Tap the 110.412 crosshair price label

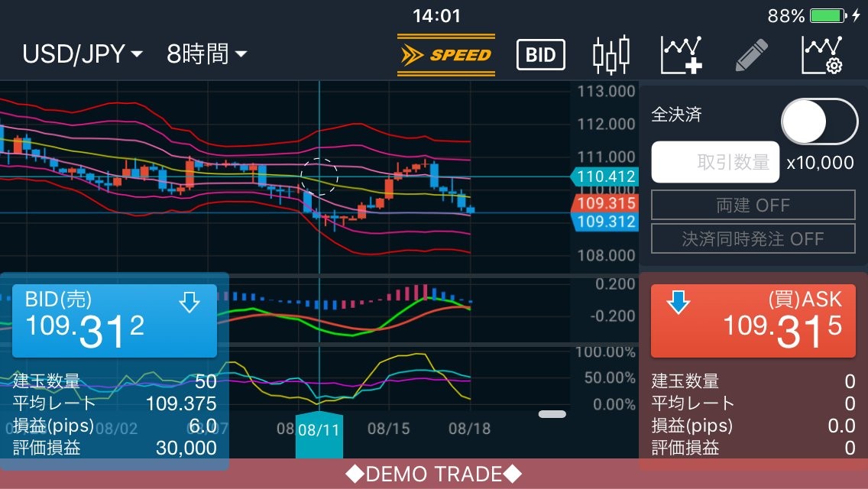605,177
